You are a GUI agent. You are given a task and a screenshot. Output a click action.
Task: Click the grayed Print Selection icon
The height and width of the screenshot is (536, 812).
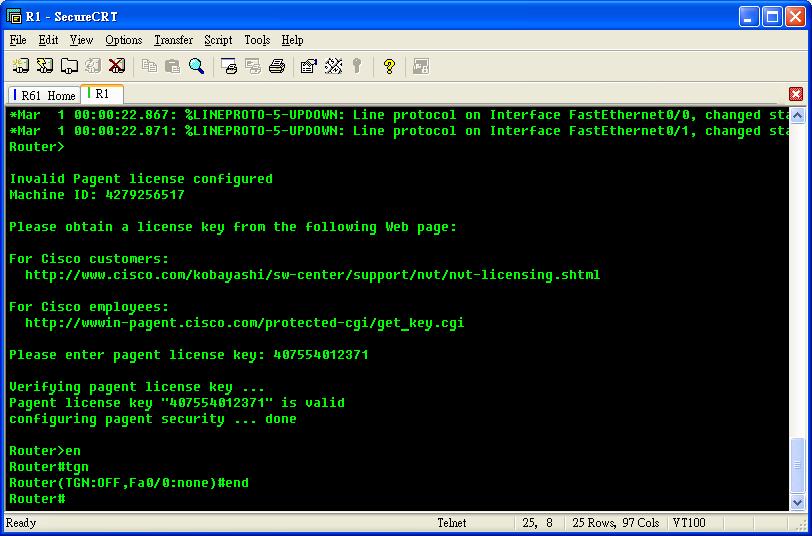click(253, 66)
